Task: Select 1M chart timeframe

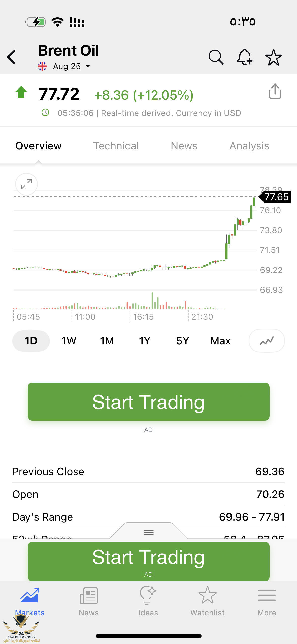Action: (107, 341)
